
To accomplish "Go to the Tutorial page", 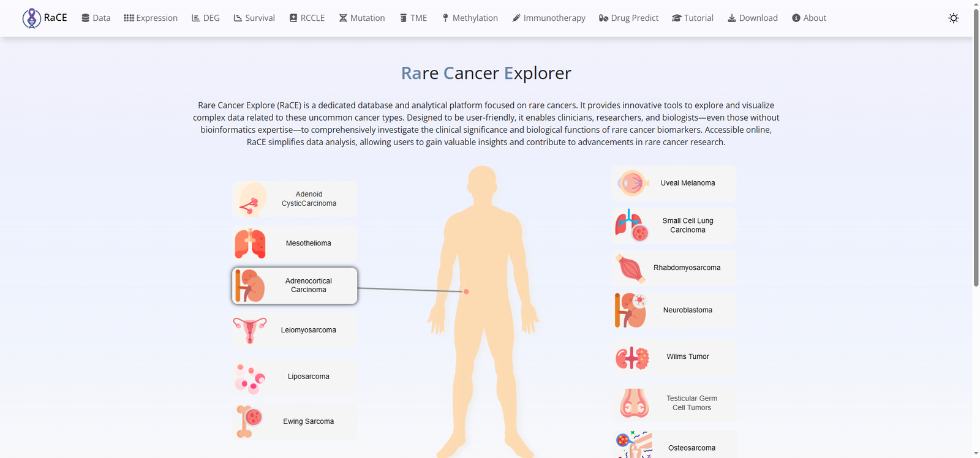I will tap(693, 18).
